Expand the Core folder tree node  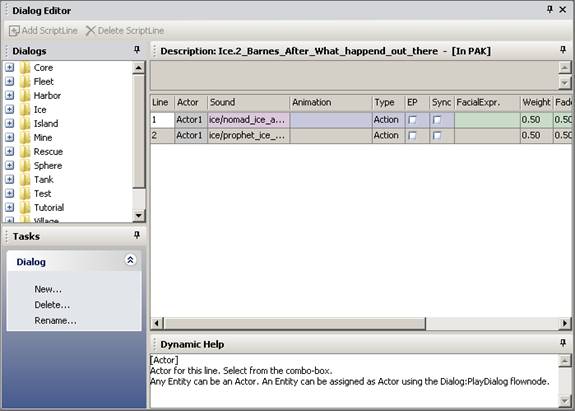(x=10, y=67)
